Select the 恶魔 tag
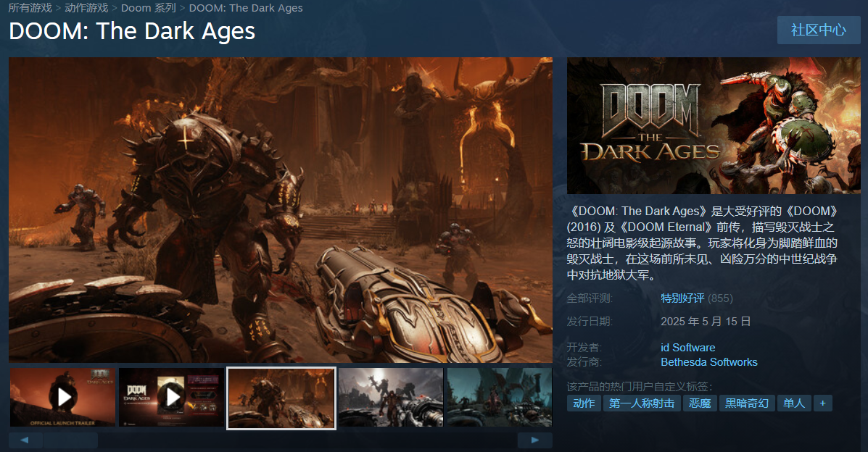Image resolution: width=868 pixels, height=452 pixels. click(700, 403)
